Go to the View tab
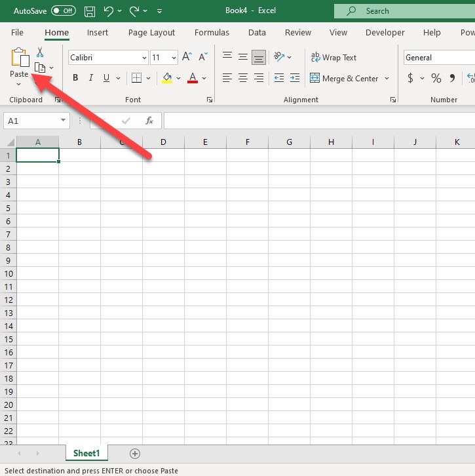 click(x=338, y=33)
